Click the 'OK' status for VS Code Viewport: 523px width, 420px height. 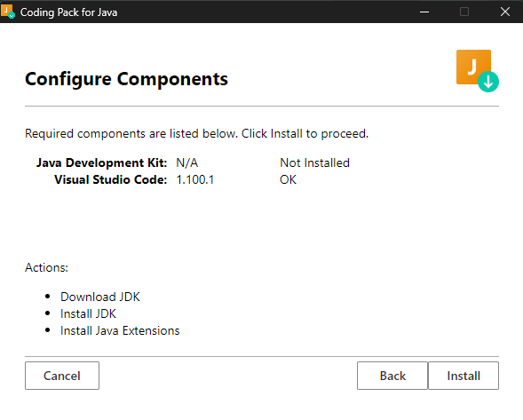(288, 179)
